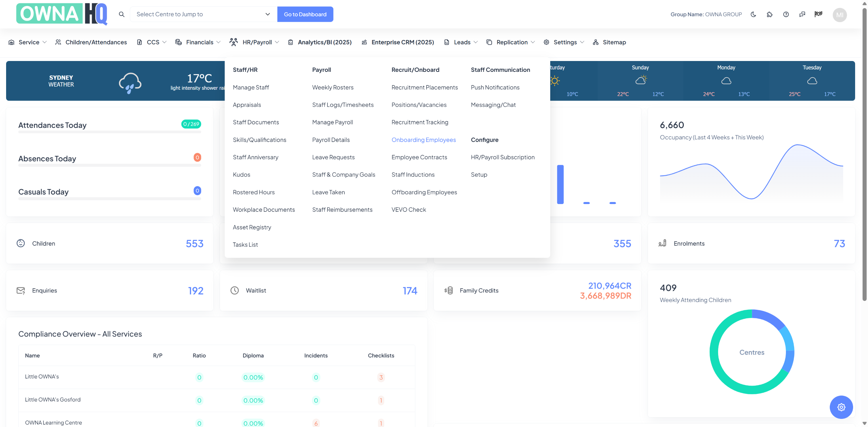This screenshot has height=427, width=868.
Task: Click the flag icon in header
Action: pyautogui.click(x=818, y=14)
